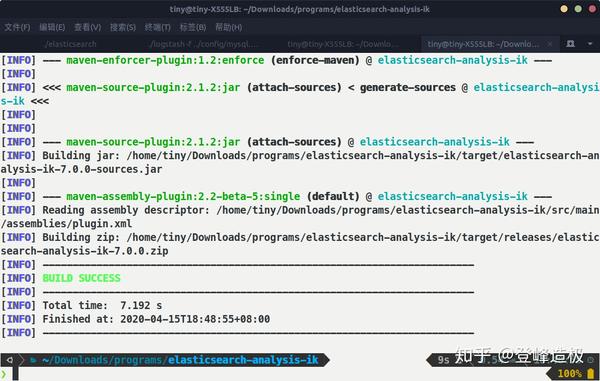Open the 编辑(E) menu
This screenshot has width=600, height=381.
click(52, 27)
